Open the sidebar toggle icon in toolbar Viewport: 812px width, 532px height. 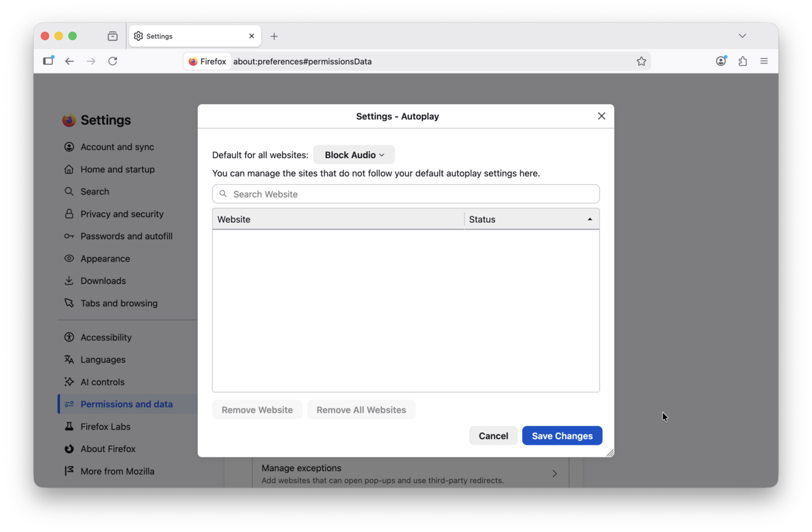48,61
